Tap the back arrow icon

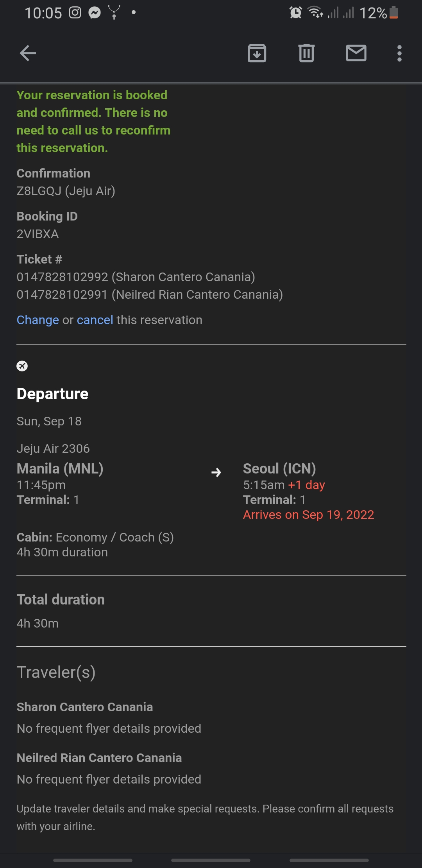(28, 53)
